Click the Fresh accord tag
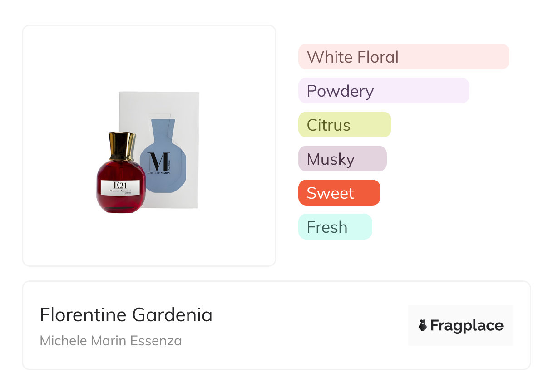The image size is (553, 392). tap(335, 227)
